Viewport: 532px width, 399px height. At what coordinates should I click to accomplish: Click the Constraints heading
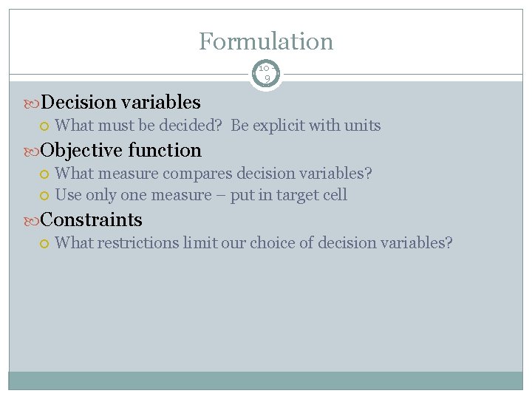coord(92,219)
